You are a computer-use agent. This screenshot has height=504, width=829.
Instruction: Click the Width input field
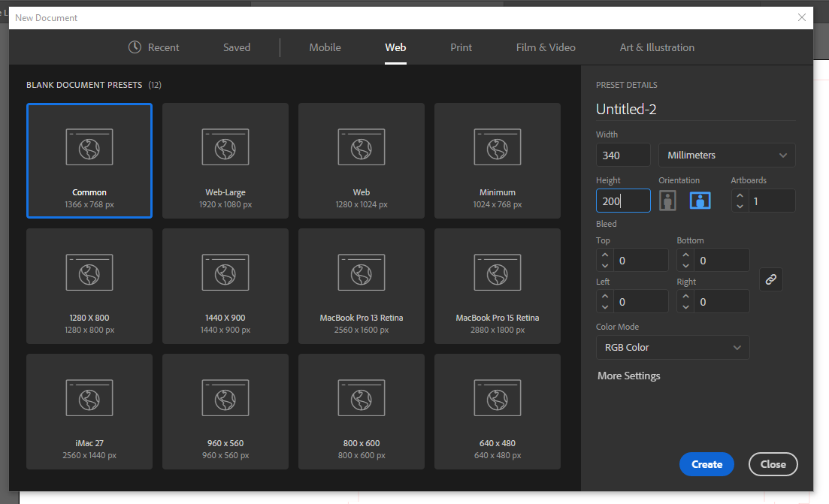(623, 155)
